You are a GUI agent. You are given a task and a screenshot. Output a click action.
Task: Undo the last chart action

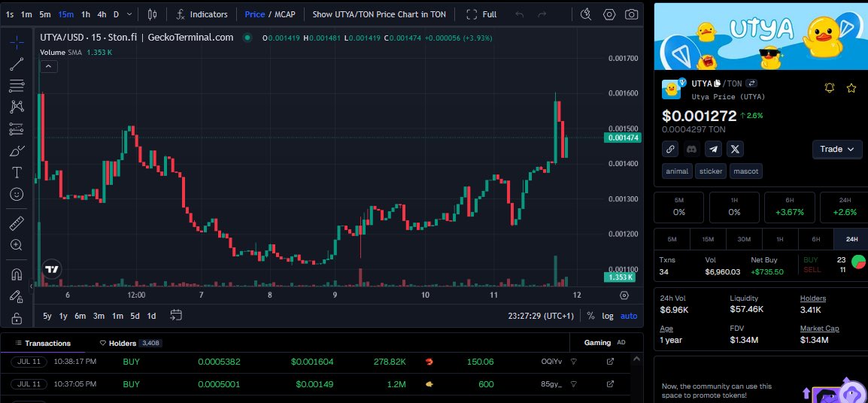tap(519, 14)
